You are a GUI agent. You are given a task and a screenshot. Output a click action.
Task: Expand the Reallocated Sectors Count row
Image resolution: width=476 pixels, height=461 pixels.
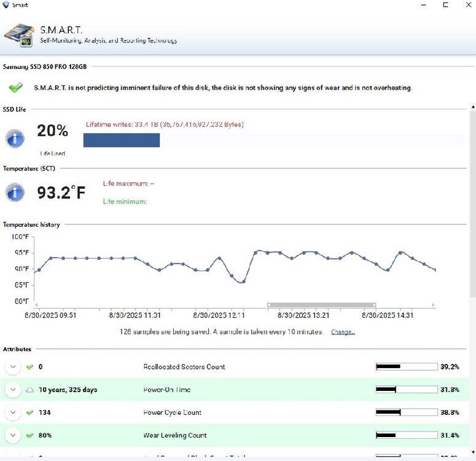13,367
